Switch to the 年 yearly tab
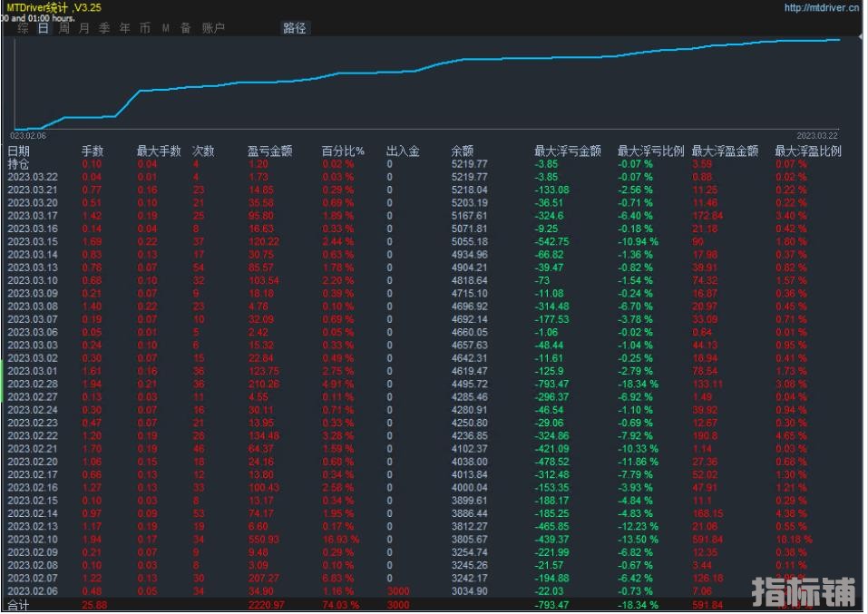868x614 pixels. tap(125, 28)
